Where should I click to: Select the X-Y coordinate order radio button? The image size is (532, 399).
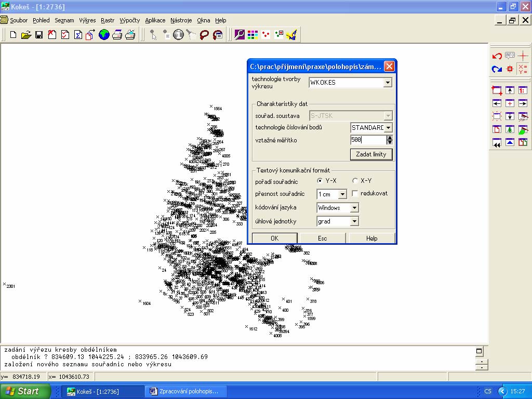pyautogui.click(x=355, y=180)
